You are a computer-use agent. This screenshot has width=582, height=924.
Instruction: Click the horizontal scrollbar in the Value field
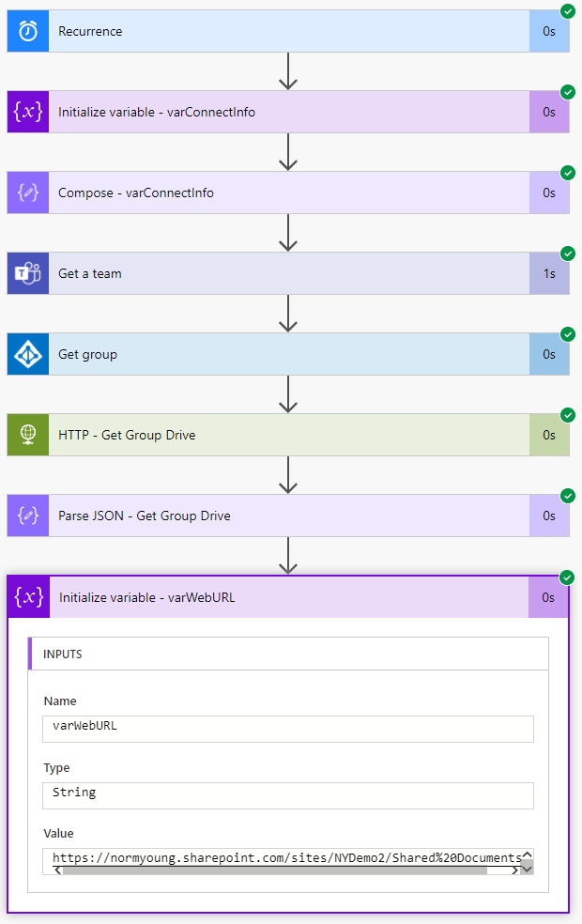272,870
